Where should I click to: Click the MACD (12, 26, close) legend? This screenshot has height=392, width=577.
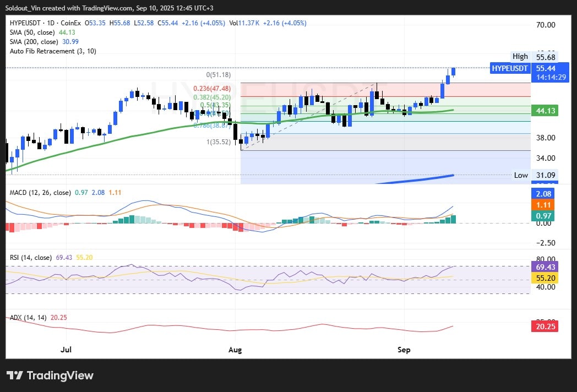tap(40, 193)
